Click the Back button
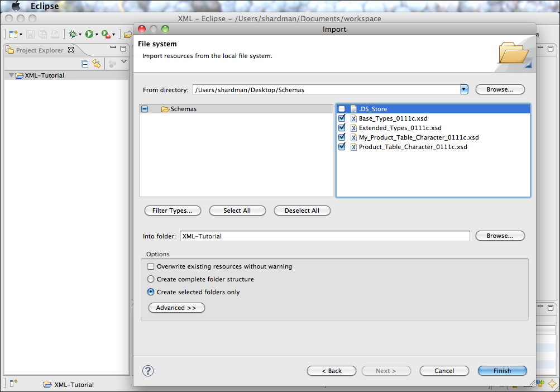The image size is (560, 392). point(332,371)
